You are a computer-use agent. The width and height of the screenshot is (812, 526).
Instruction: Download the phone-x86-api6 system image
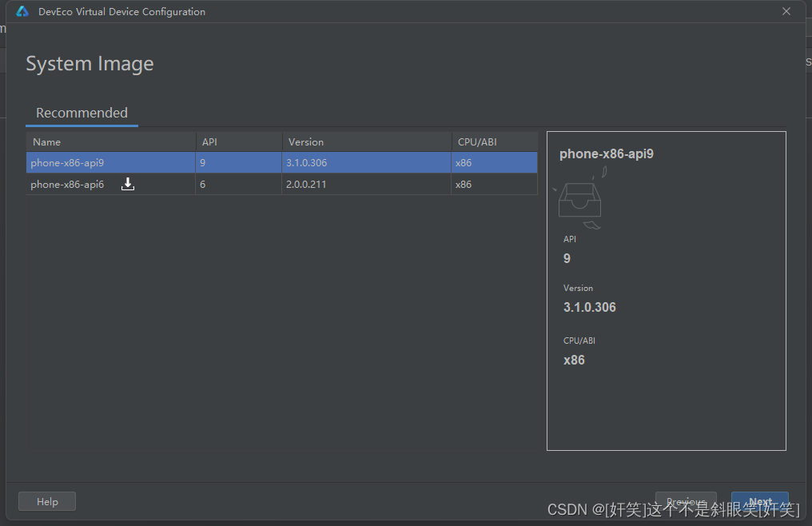coord(127,184)
